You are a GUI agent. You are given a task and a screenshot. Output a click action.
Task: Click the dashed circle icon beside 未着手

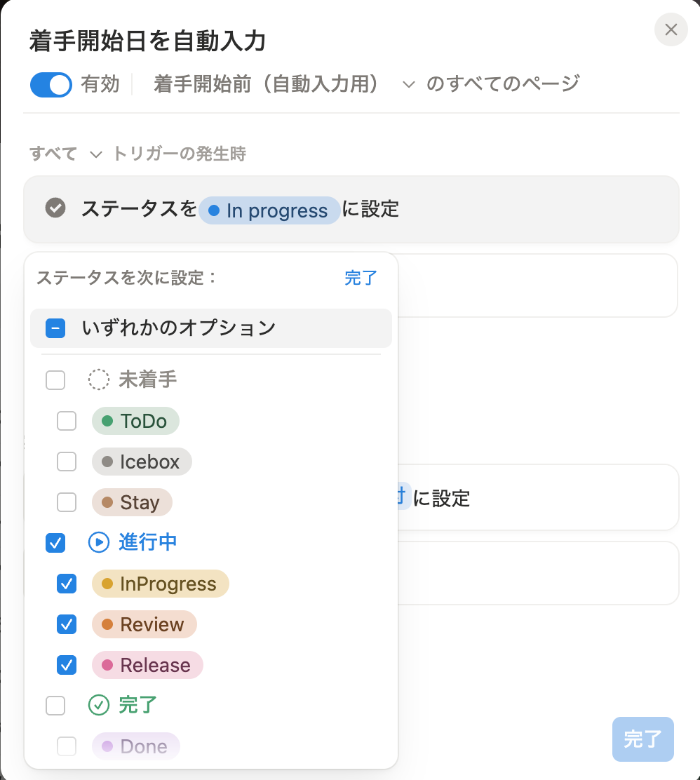coord(98,379)
